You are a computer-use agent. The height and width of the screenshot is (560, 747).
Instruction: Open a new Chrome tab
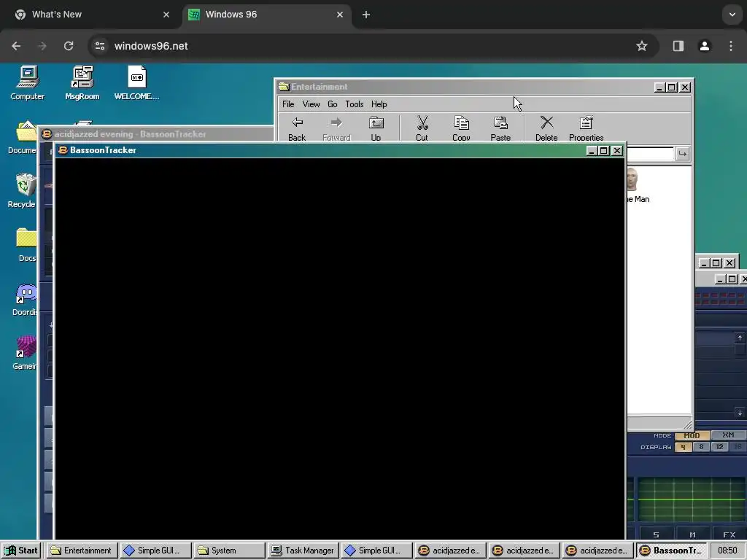(x=366, y=15)
